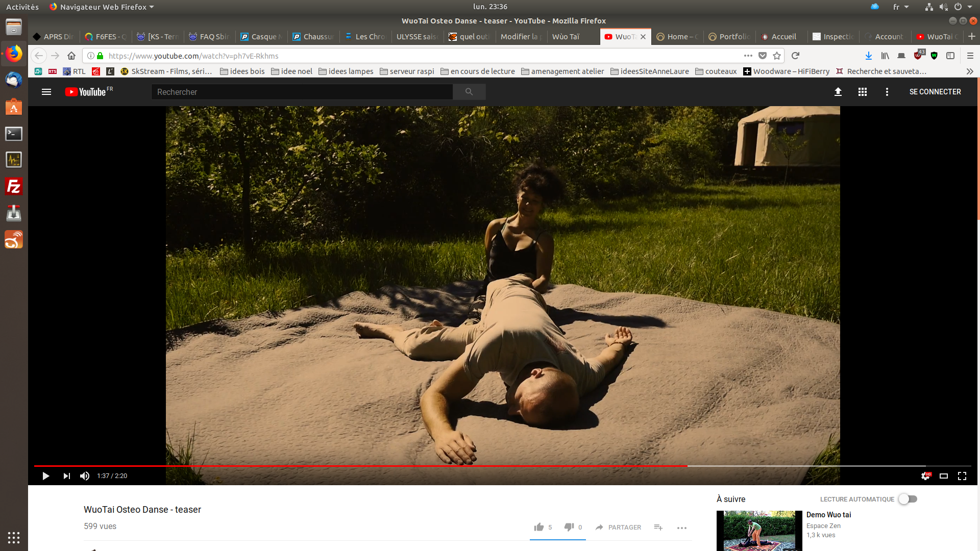Bookmark page with star icon
Viewport: 980px width, 551px height.
[x=777, y=56]
